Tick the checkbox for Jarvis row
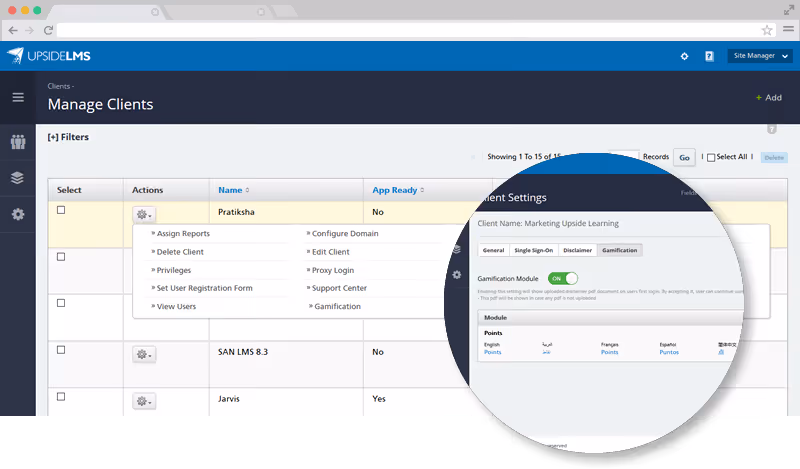 (61, 397)
